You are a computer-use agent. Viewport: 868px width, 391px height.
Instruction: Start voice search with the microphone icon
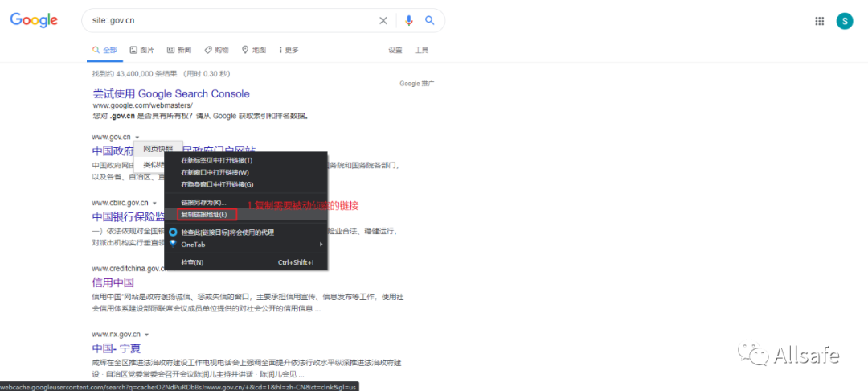[x=409, y=20]
